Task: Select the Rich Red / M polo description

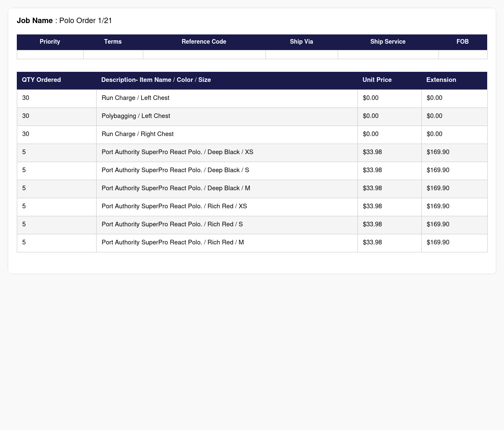Action: click(173, 242)
